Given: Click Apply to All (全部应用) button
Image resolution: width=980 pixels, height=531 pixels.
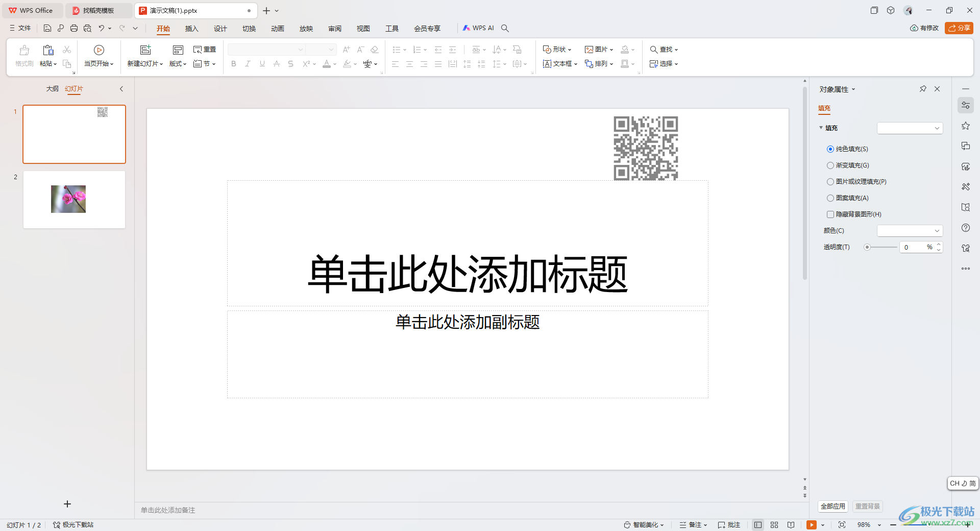Looking at the screenshot, I should click(833, 506).
